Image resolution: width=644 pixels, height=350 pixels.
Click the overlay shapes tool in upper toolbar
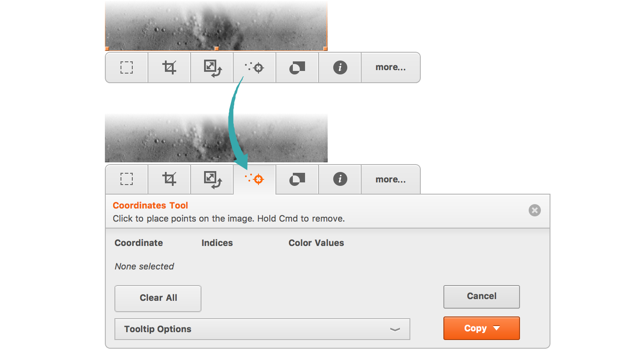[297, 67]
